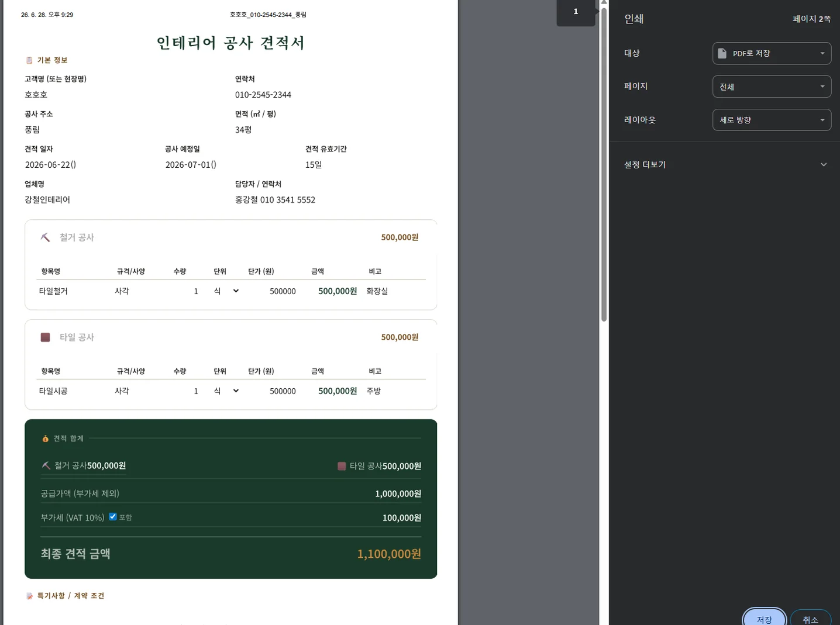The width and height of the screenshot is (840, 625).
Task: Click the 견적 일자 2026-06-22 value
Action: 50,165
